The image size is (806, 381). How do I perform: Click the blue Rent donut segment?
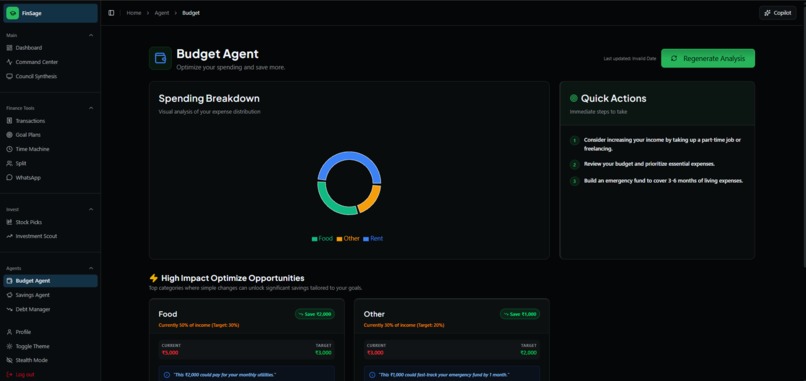pyautogui.click(x=350, y=156)
